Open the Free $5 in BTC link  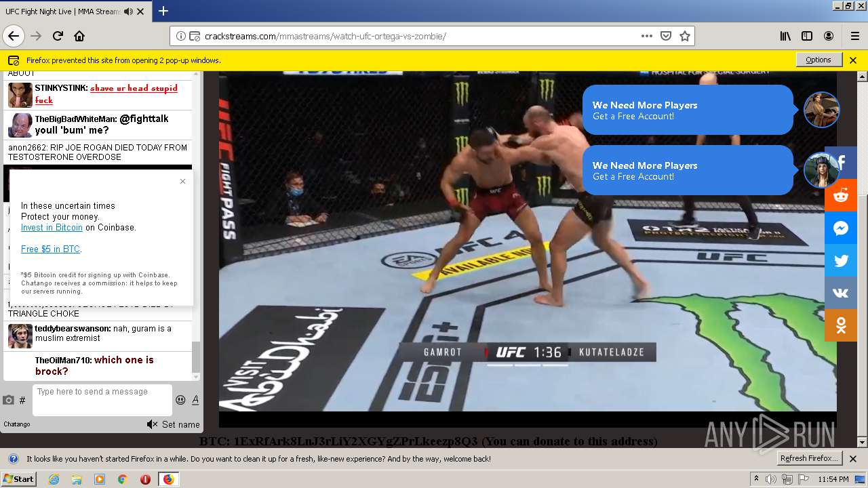point(50,249)
